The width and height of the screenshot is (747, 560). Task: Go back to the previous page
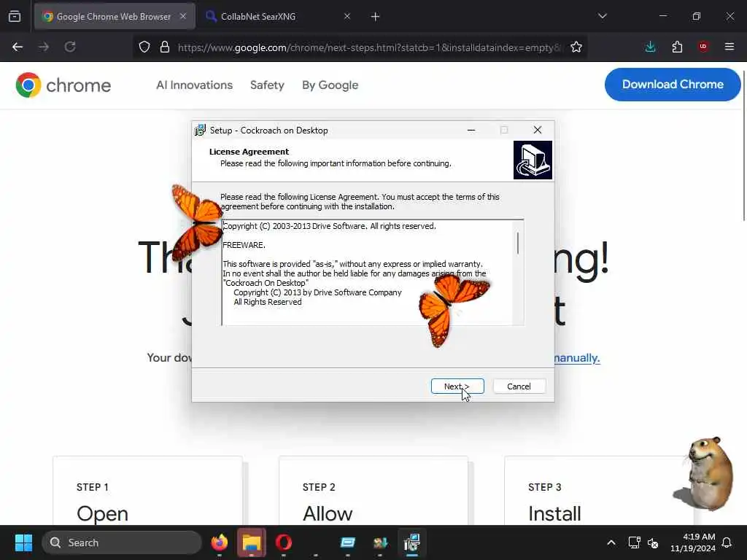(18, 47)
